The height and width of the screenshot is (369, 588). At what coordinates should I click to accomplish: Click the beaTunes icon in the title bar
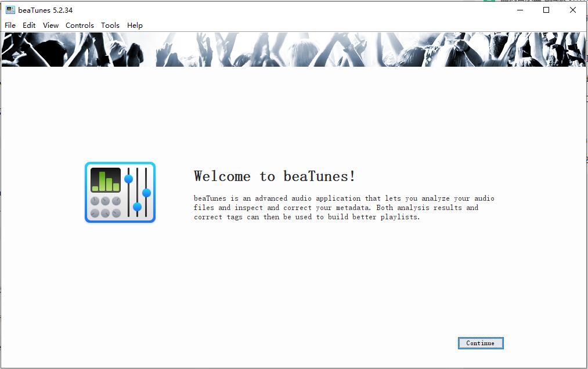10,10
